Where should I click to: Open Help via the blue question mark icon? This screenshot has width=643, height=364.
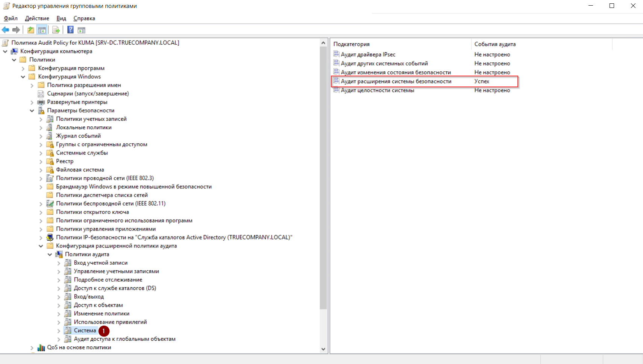pyautogui.click(x=70, y=30)
